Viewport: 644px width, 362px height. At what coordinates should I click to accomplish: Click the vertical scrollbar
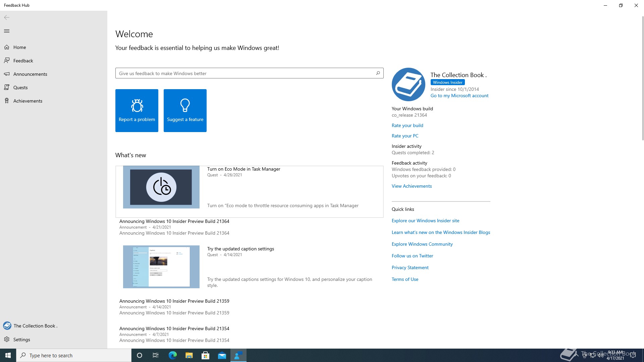(643, 78)
